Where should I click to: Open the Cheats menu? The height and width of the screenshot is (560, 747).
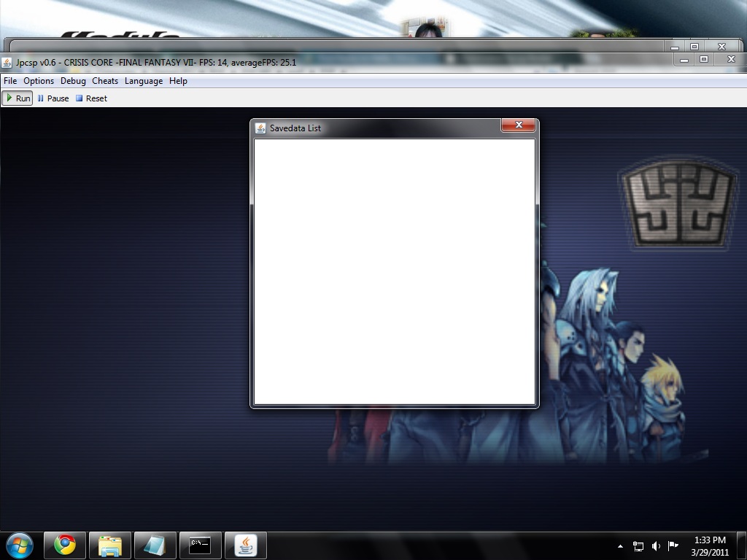[105, 81]
